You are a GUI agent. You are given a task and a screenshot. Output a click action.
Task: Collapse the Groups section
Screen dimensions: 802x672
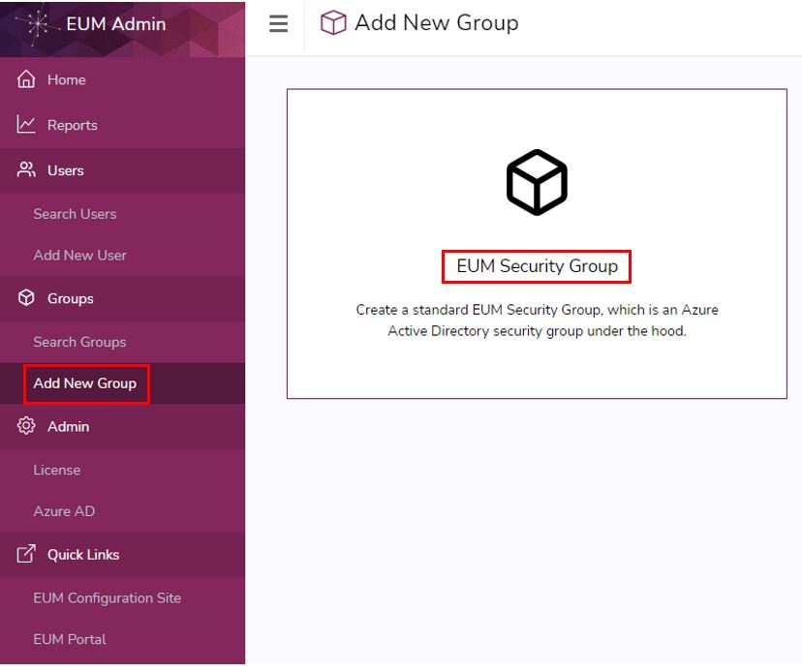click(x=123, y=298)
